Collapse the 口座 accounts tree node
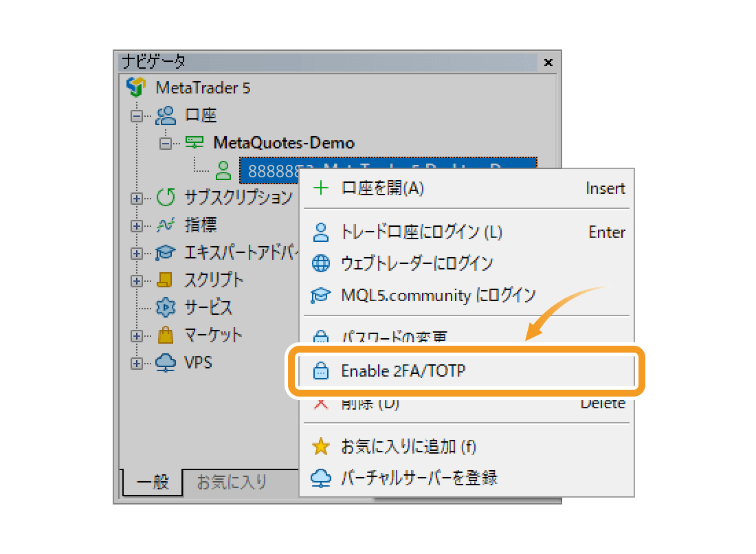This screenshot has height=554, width=756. [137, 116]
